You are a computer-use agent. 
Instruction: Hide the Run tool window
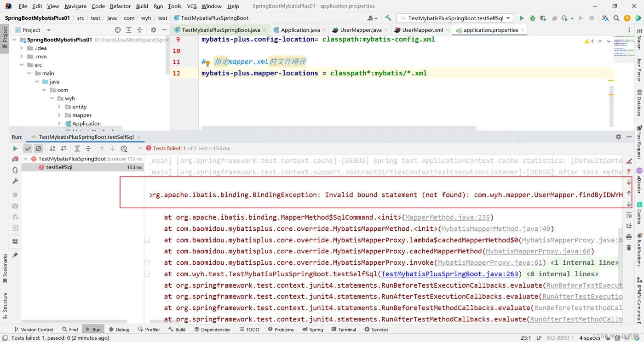(x=629, y=137)
